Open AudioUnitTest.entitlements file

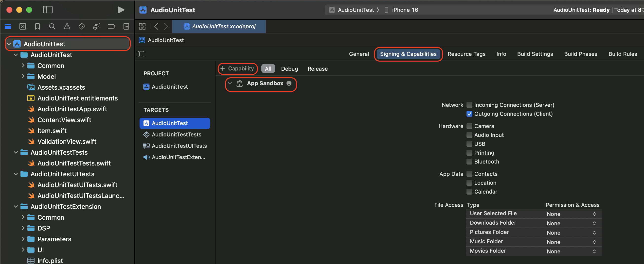tap(77, 98)
